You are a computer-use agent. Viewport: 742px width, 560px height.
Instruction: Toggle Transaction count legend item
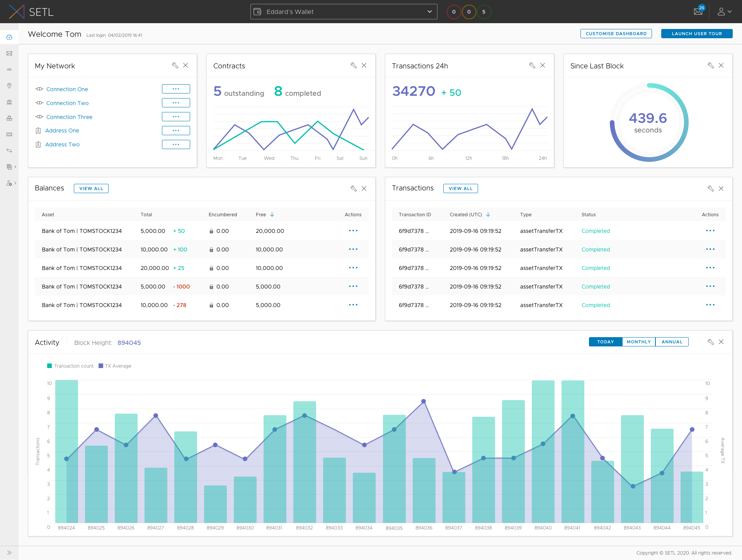click(70, 366)
